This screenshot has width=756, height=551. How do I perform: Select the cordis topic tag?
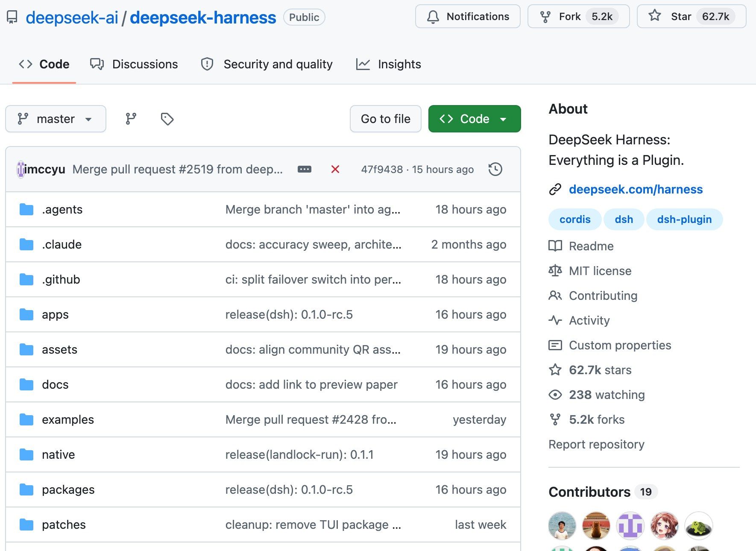click(x=575, y=219)
